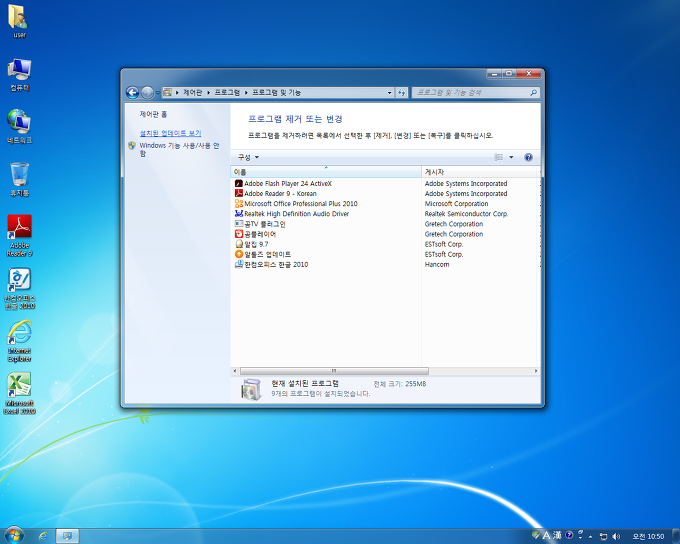Open Internet Explorer from the taskbar
The height and width of the screenshot is (544, 680).
click(x=42, y=536)
